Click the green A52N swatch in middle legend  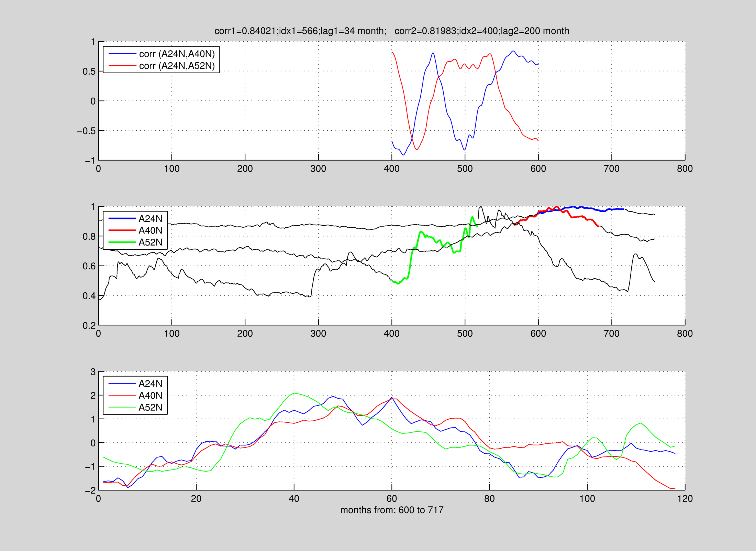pyautogui.click(x=122, y=242)
